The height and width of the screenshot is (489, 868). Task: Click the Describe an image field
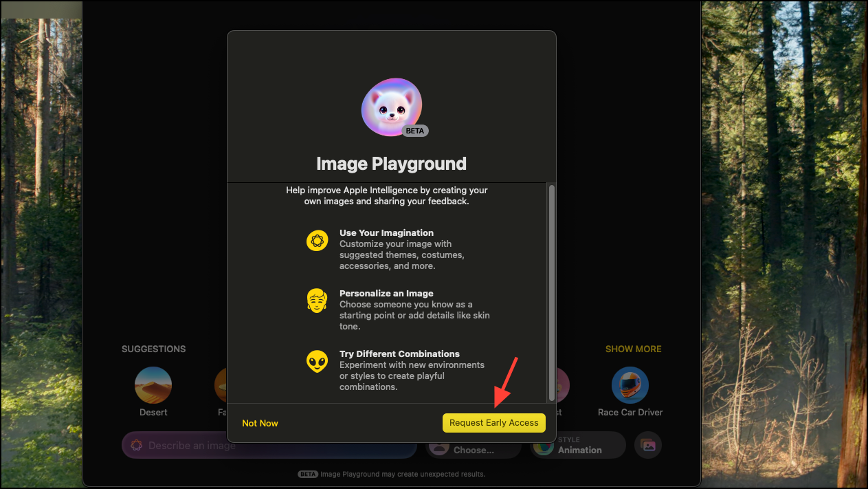click(269, 446)
